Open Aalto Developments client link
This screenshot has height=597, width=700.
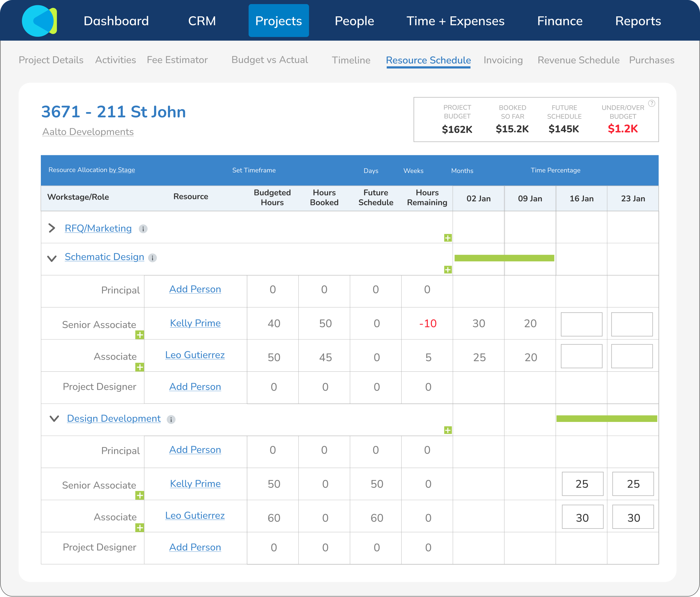(x=88, y=132)
